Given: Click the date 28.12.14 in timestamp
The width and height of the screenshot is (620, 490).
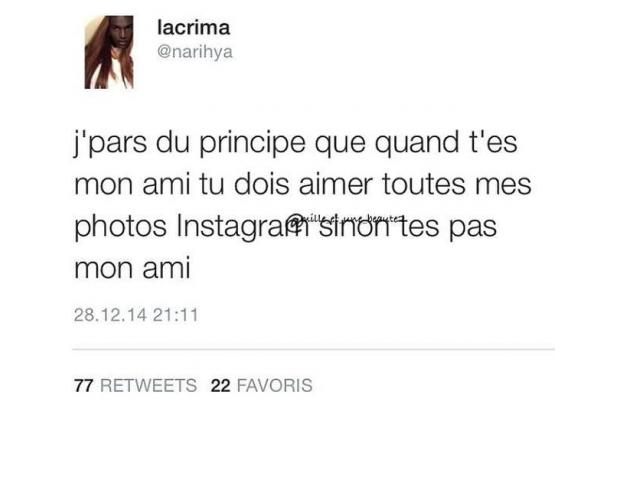Looking at the screenshot, I should tap(110, 315).
